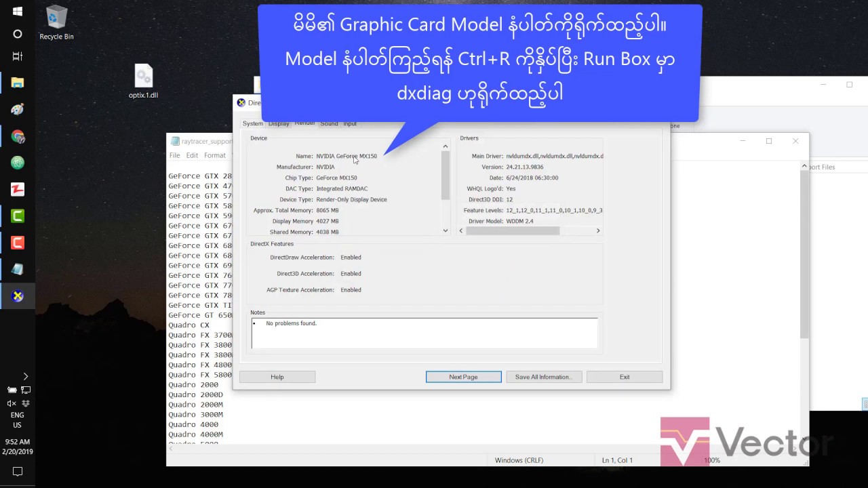Open the red Camtasia recorder taskbar icon
This screenshot has width=868, height=488.
click(18, 243)
